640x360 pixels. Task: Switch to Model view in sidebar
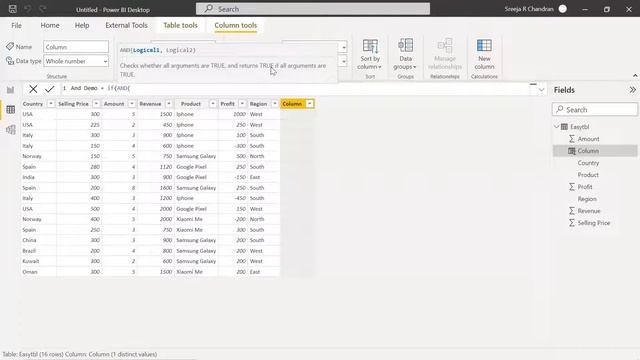(11, 129)
